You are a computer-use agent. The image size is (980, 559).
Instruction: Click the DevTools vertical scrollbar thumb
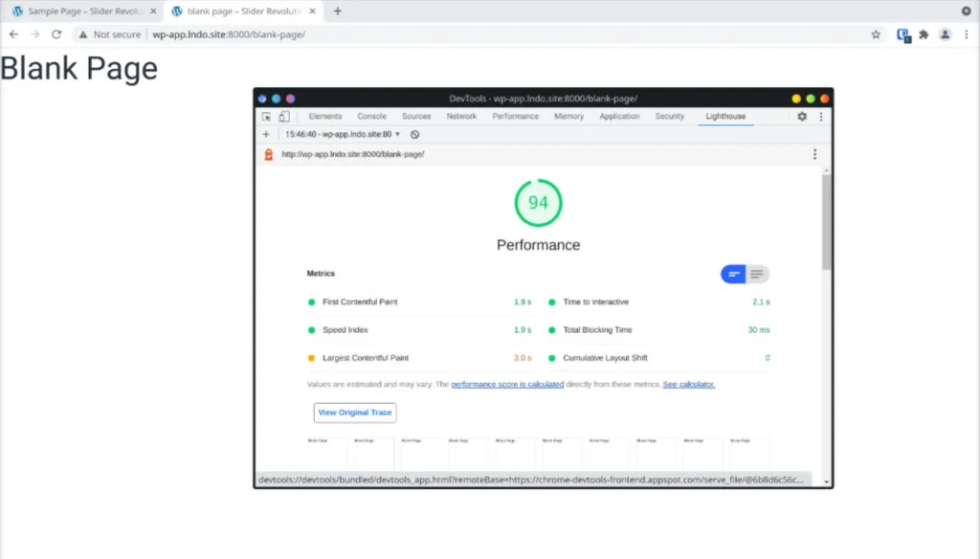tap(826, 222)
